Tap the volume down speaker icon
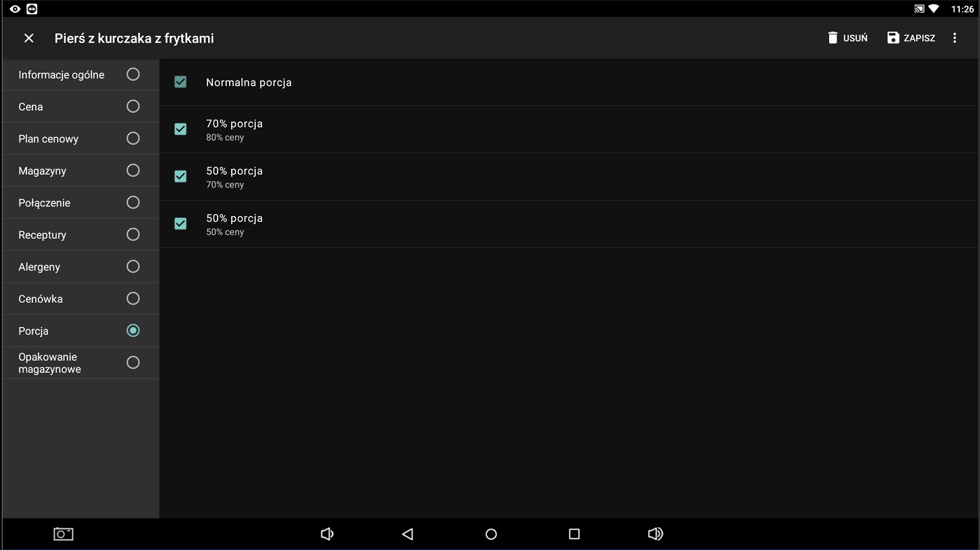 [327, 534]
